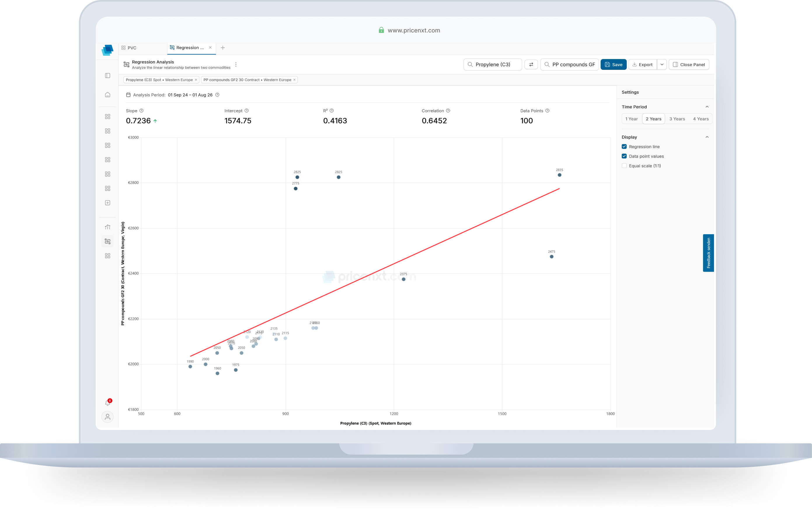Enable Equal scale (1:1) checkbox
The height and width of the screenshot is (512, 812).
coord(624,166)
